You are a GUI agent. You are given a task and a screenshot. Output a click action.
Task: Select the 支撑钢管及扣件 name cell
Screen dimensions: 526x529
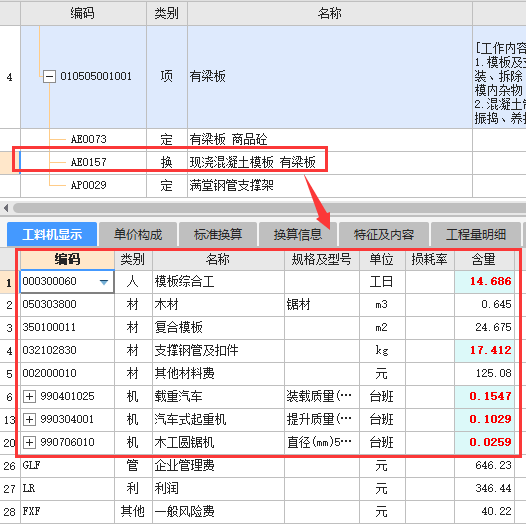click(x=218, y=351)
